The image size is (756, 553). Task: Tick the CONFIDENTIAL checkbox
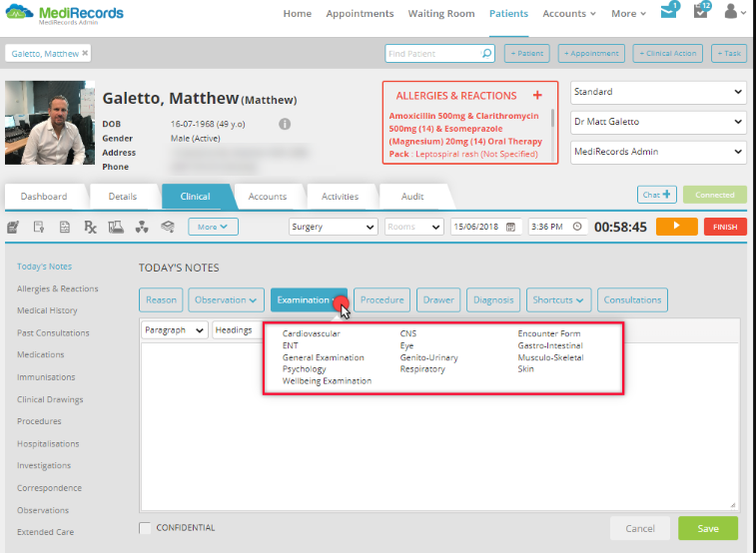[x=145, y=528]
